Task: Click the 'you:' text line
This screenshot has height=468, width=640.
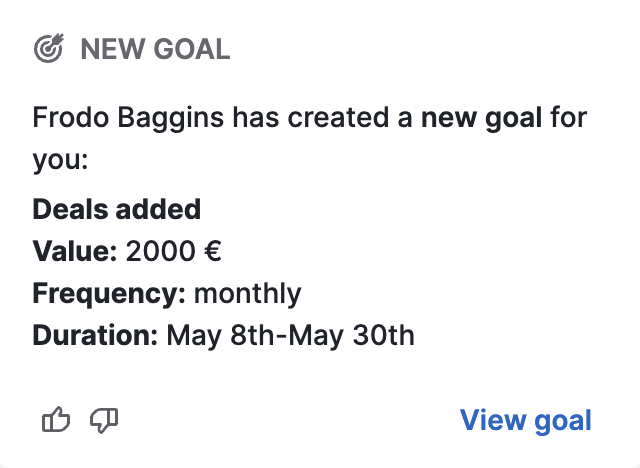Action: pyautogui.click(x=60, y=160)
